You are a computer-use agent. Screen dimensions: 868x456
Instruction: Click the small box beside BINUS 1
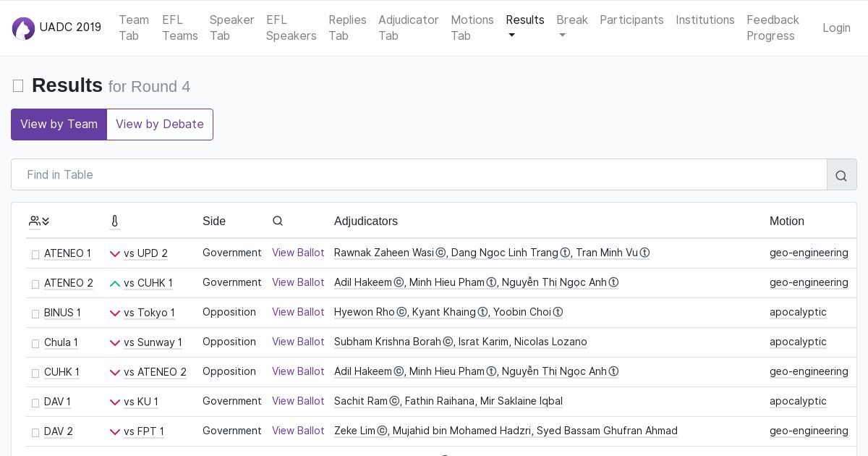[x=35, y=314]
